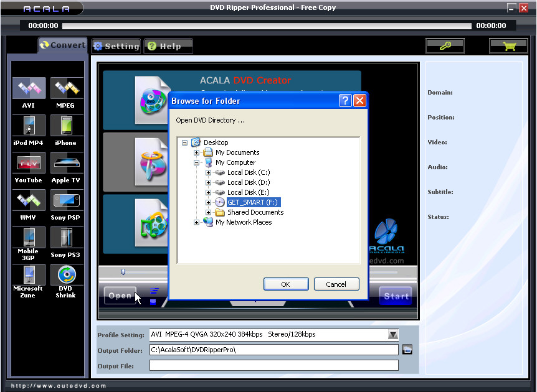Click the Browse for Folder help question mark
The width and height of the screenshot is (537, 392).
tap(345, 101)
